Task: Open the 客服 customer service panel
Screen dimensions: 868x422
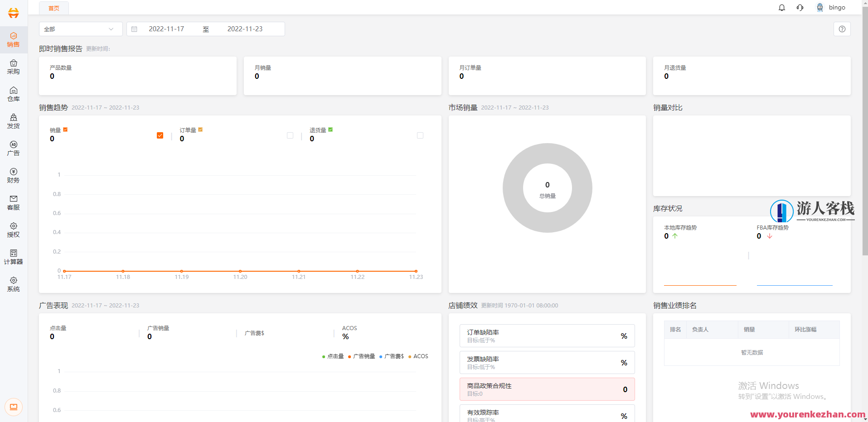Action: (x=14, y=202)
